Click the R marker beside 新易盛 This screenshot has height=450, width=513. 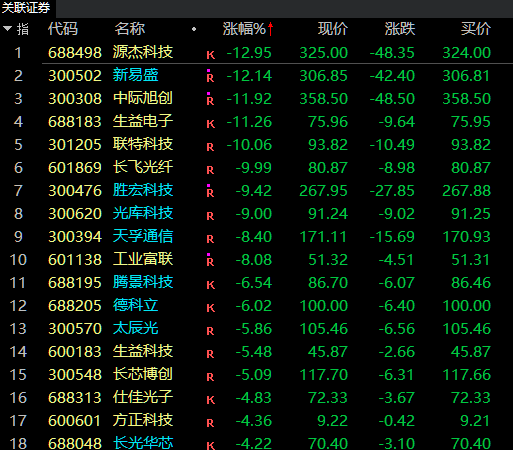click(210, 77)
